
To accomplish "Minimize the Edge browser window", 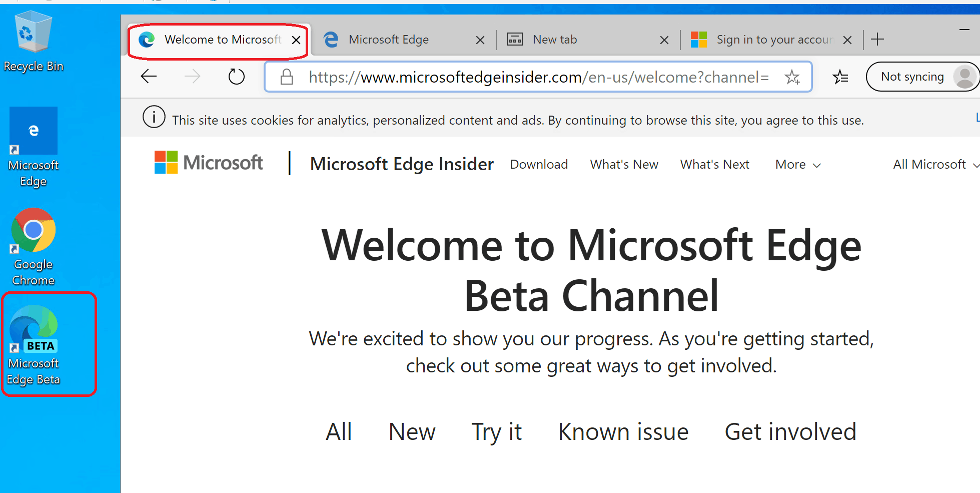I will pyautogui.click(x=964, y=30).
